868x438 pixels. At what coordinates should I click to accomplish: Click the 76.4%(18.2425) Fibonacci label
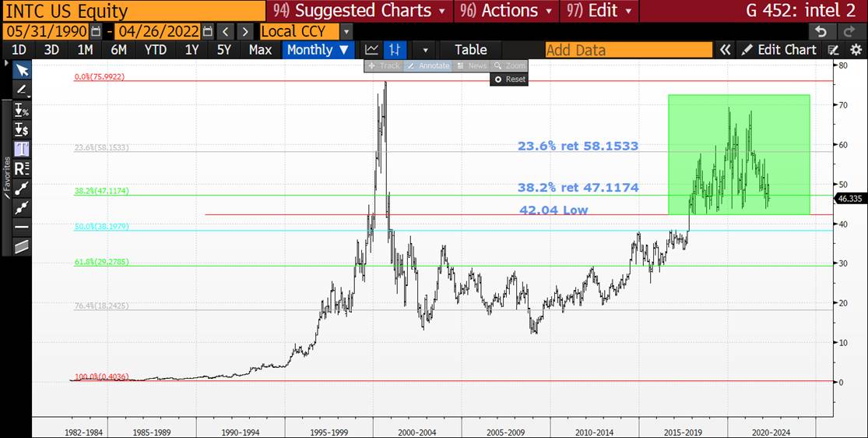click(x=102, y=306)
